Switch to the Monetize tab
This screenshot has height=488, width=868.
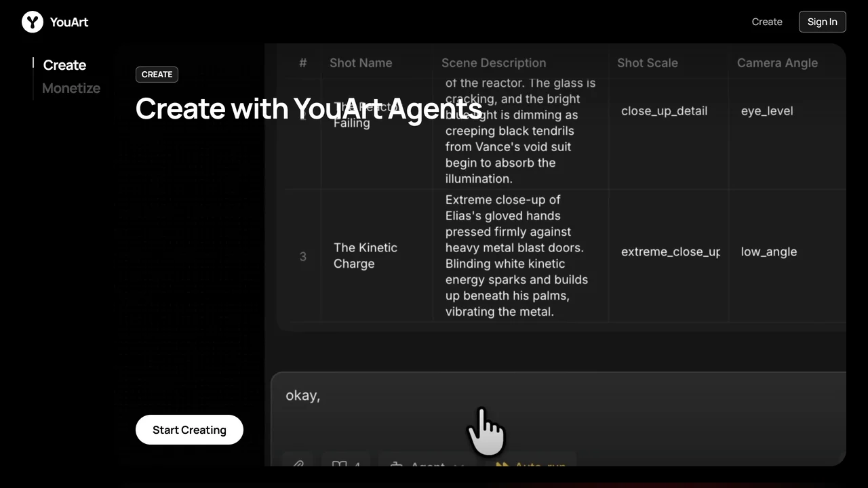tap(71, 88)
